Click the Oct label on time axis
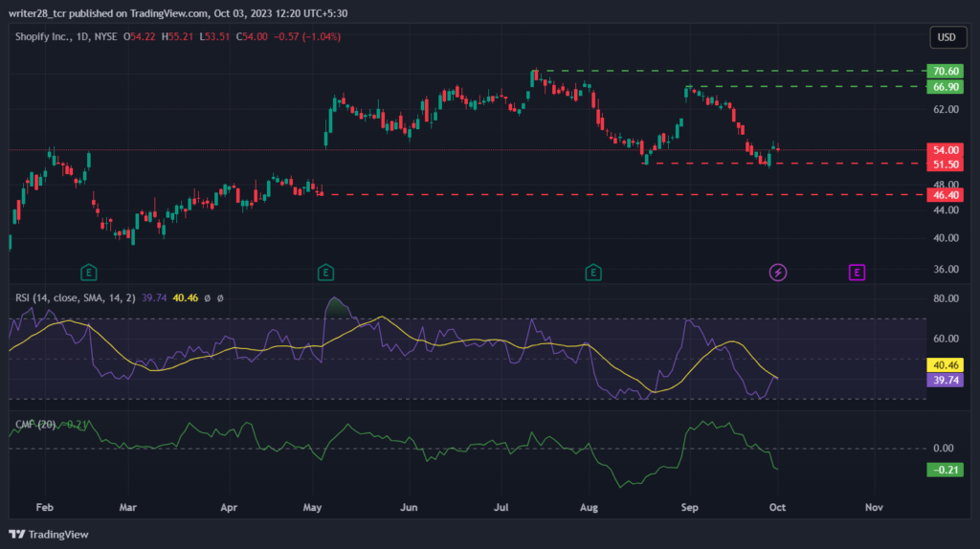The height and width of the screenshot is (549, 980). (x=777, y=507)
